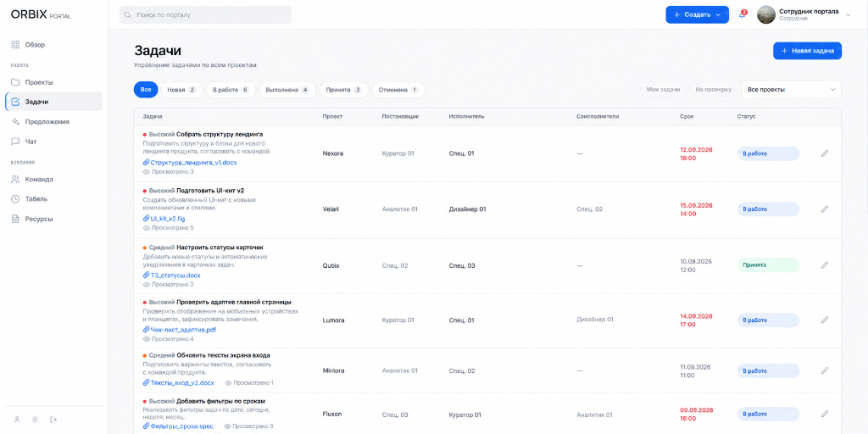868x434 pixels.
Task: Click the co-executor Дизайнер 01 in Lumora row
Action: [594, 320]
